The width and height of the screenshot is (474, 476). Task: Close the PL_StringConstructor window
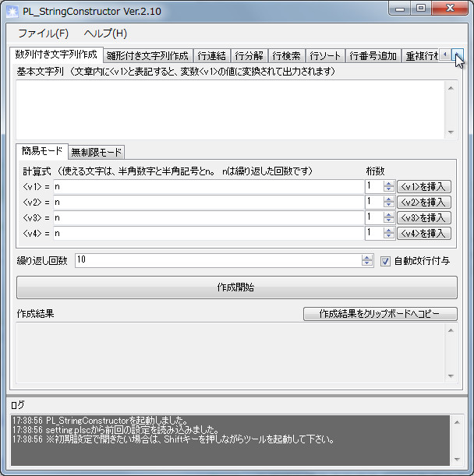click(x=450, y=9)
